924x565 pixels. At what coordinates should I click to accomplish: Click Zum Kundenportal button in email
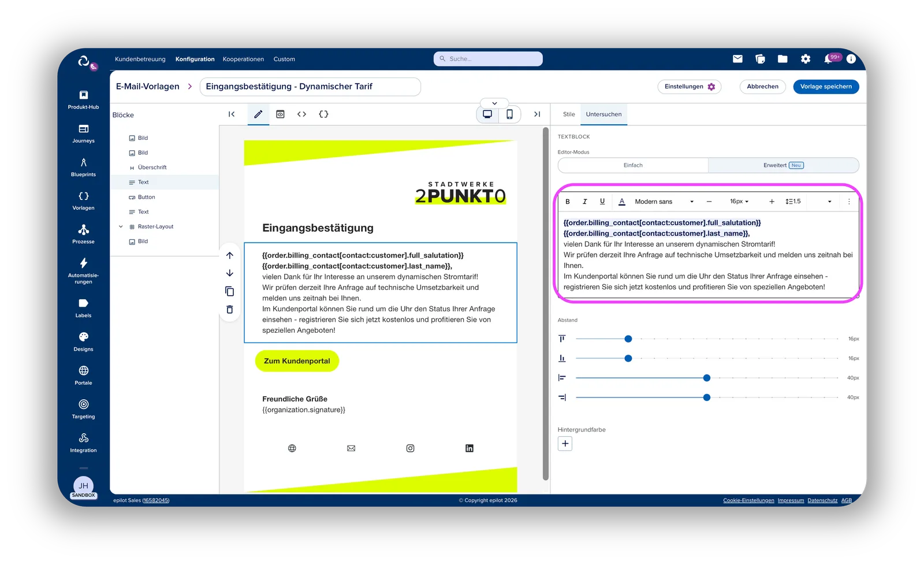click(x=297, y=361)
